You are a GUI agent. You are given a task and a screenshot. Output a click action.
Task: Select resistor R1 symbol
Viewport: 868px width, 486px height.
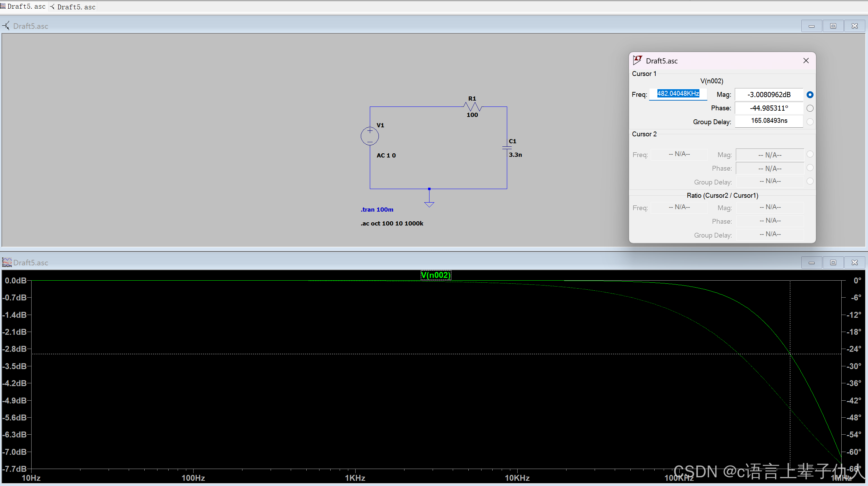tap(473, 106)
